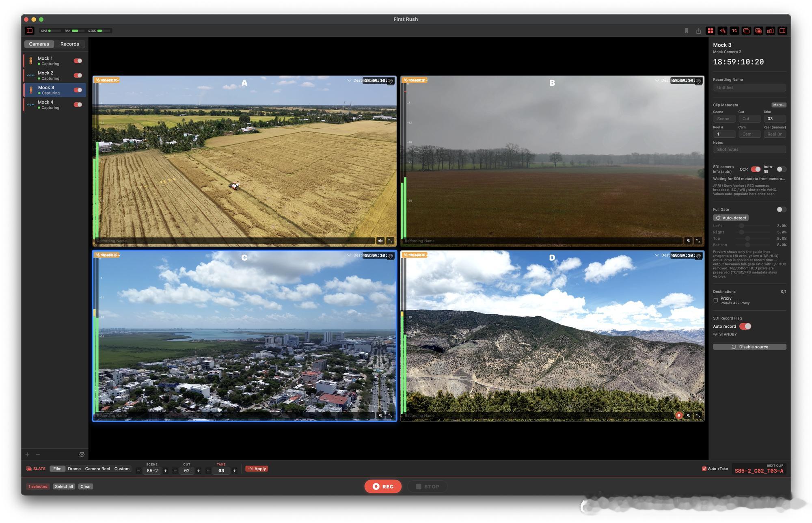Viewport: 812px width, 523px height.
Task: Open the audio badge dropdown on camera B
Action: click(x=415, y=80)
